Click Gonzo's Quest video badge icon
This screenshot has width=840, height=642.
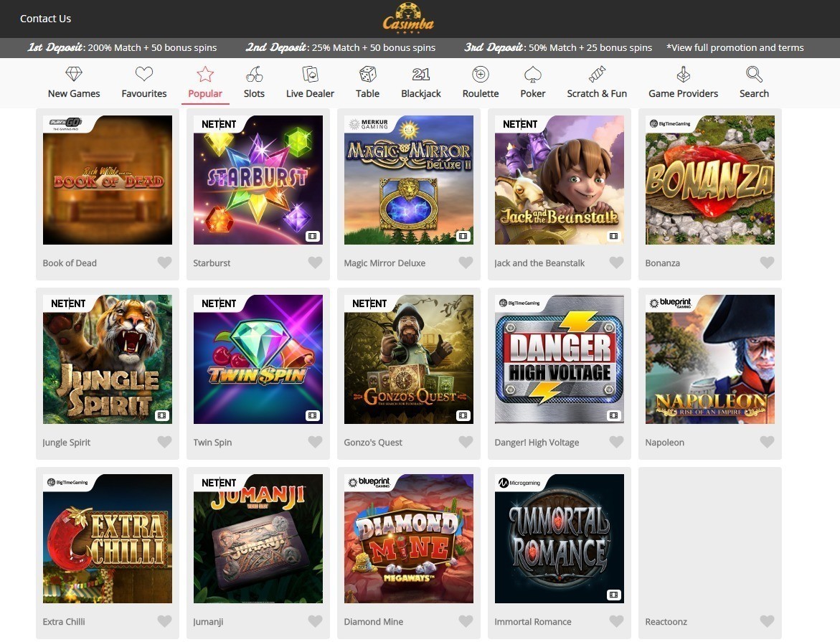point(463,415)
